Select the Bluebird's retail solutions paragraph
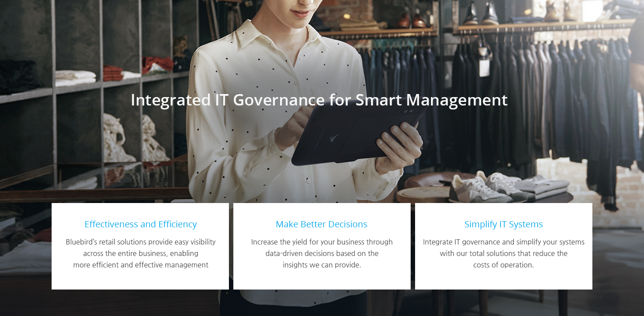This screenshot has width=644, height=316. coord(141,253)
